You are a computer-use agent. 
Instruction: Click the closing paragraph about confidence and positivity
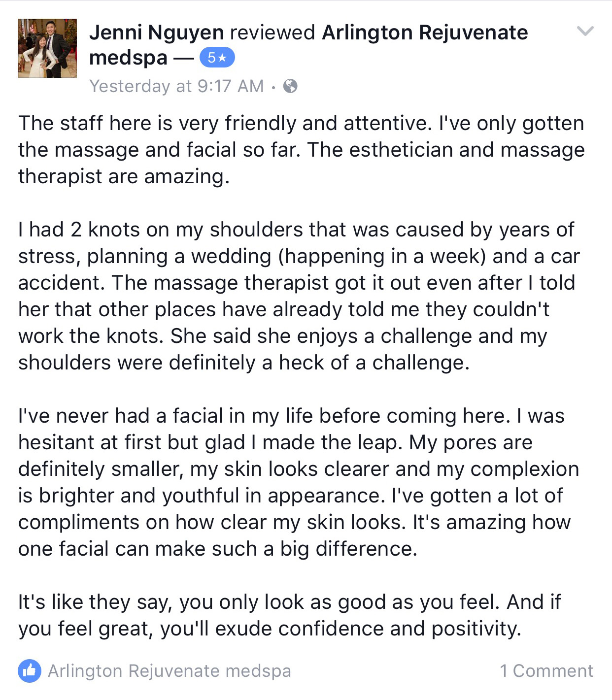click(x=290, y=615)
